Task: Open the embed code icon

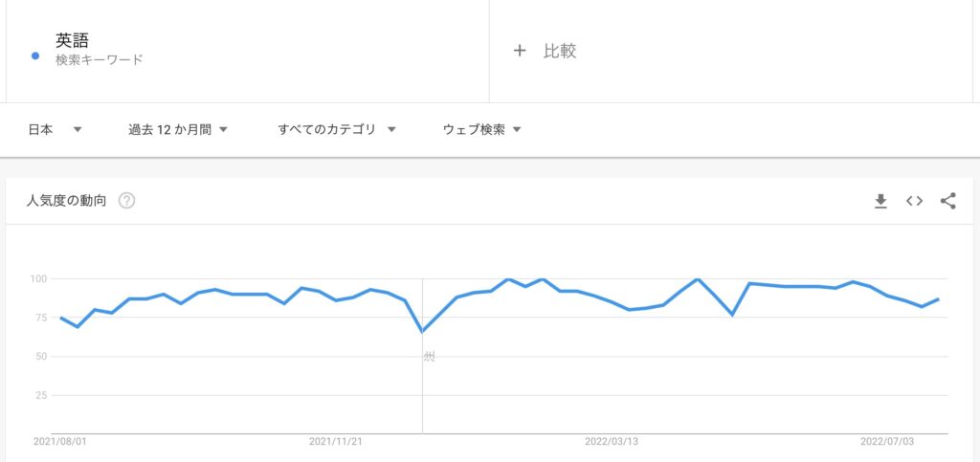Action: [x=914, y=201]
